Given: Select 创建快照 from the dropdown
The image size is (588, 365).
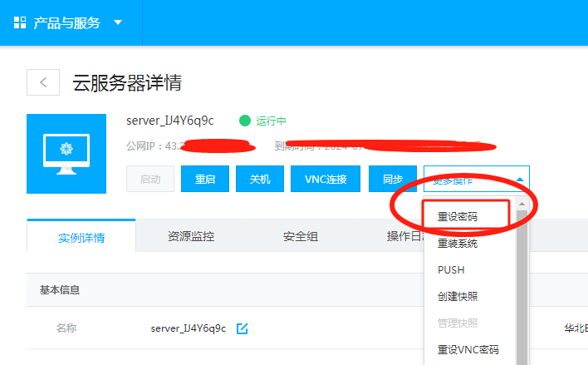Looking at the screenshot, I should click(457, 296).
